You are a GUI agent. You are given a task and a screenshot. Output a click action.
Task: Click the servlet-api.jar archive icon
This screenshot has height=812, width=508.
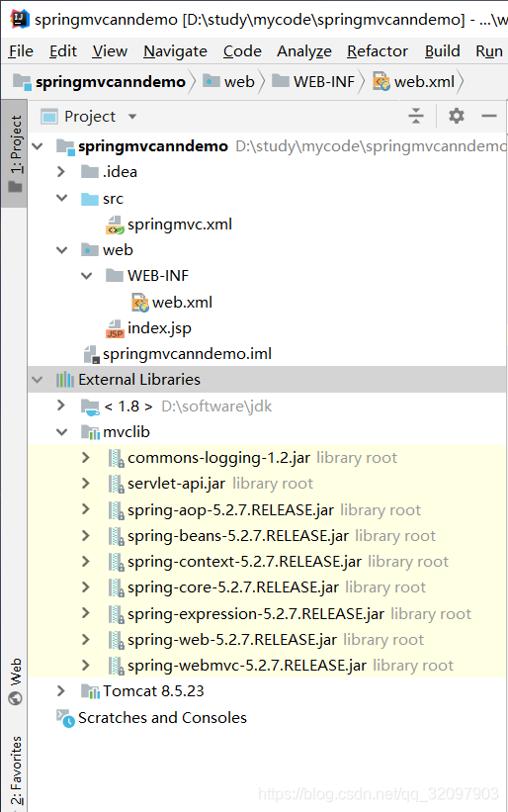click(116, 485)
